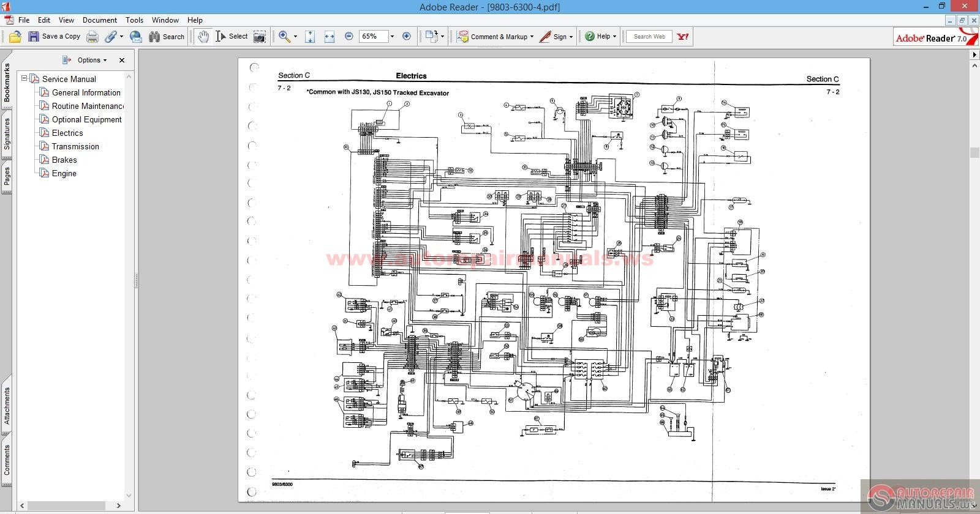Toggle the Pages side panel tab

click(7, 177)
